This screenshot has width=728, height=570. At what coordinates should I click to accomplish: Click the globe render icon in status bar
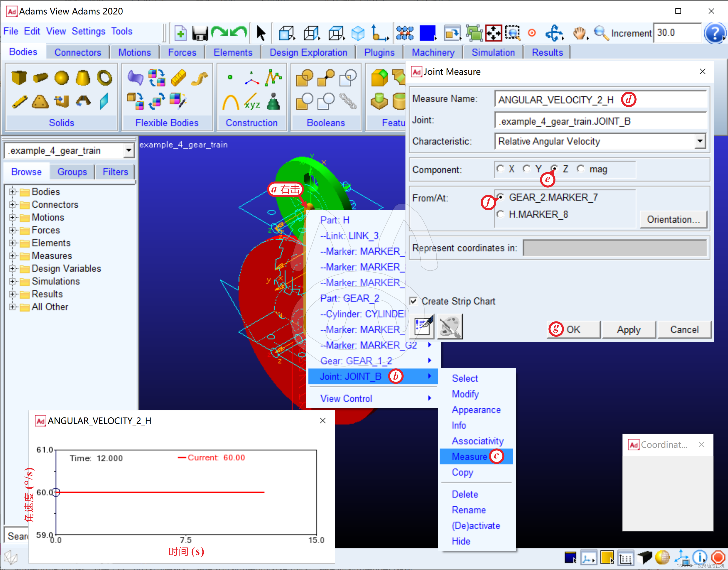click(662, 557)
